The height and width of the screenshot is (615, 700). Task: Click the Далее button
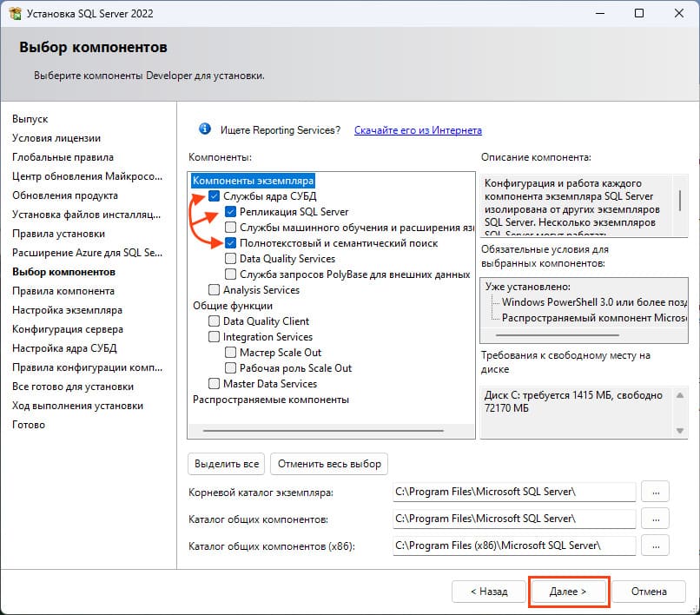[568, 592]
